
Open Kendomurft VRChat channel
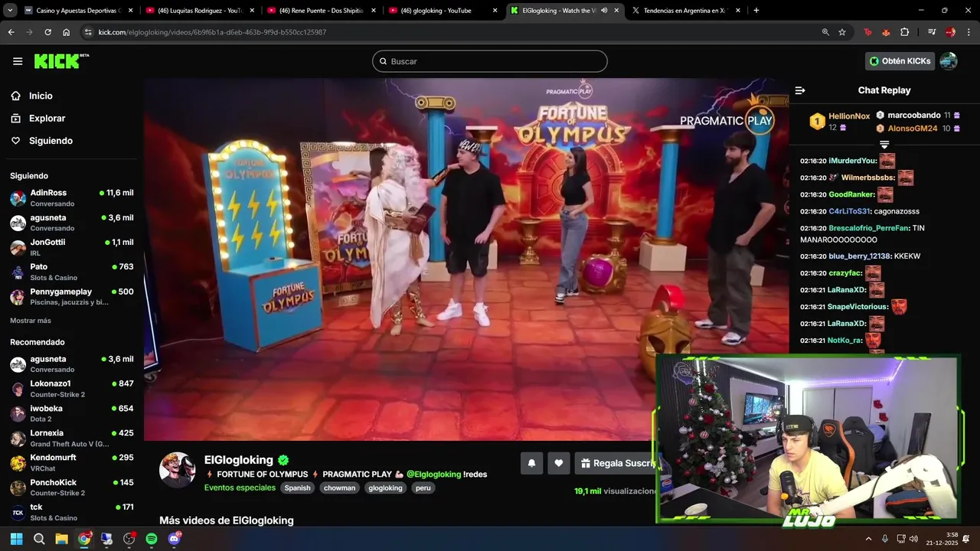pos(72,462)
